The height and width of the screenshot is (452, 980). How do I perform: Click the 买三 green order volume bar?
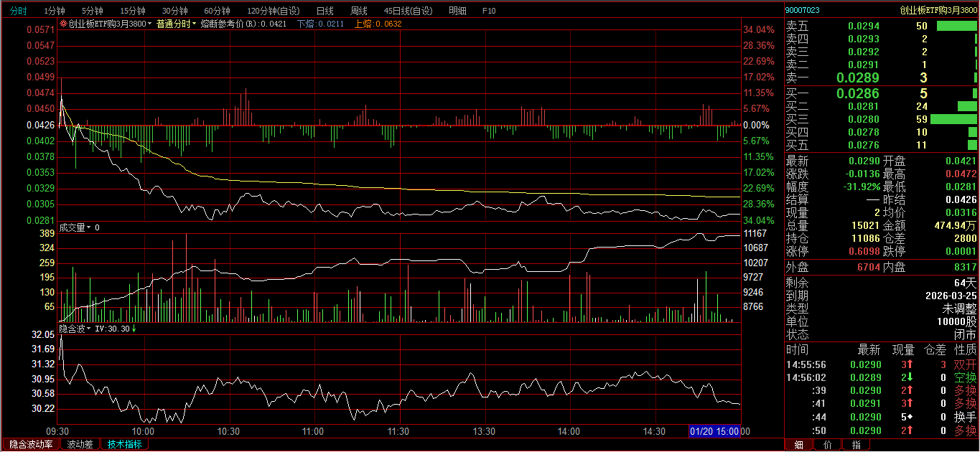pos(953,119)
